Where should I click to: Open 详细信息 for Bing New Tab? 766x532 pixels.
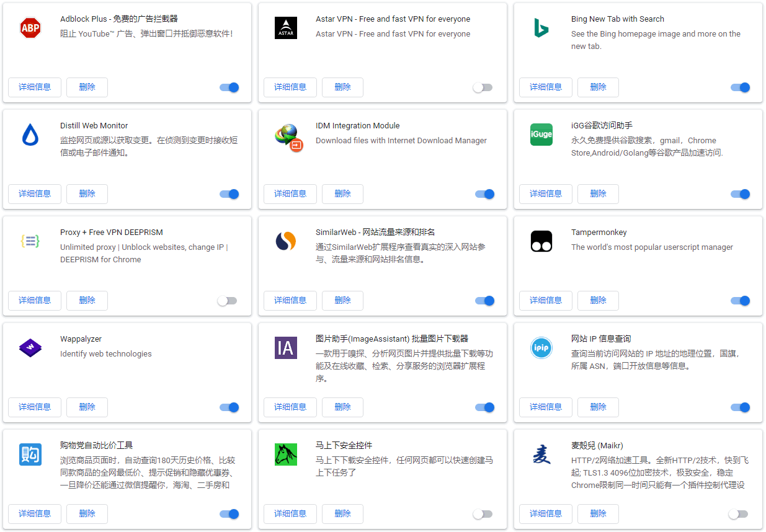point(546,87)
